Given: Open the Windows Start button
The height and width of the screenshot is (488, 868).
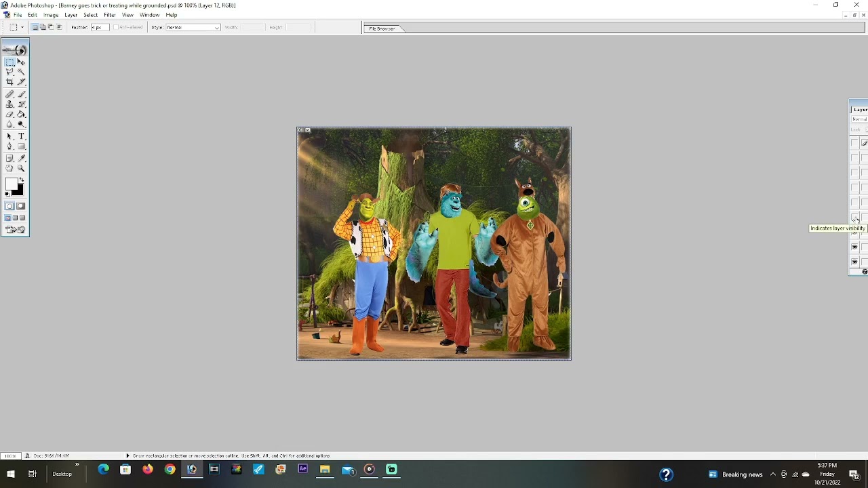Looking at the screenshot, I should (11, 474).
